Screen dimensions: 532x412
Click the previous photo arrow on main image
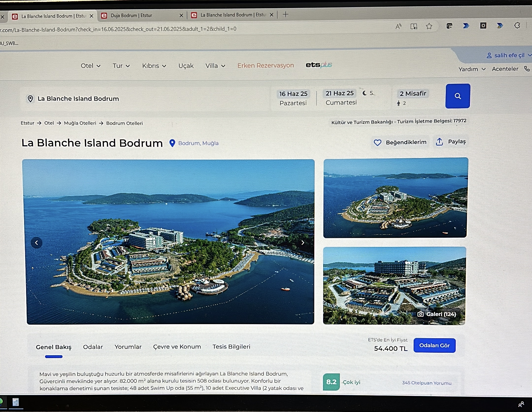pyautogui.click(x=36, y=243)
